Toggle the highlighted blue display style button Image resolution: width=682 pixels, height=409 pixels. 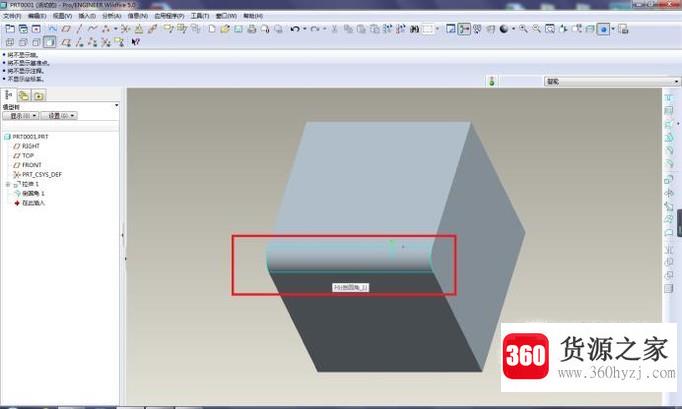point(603,29)
